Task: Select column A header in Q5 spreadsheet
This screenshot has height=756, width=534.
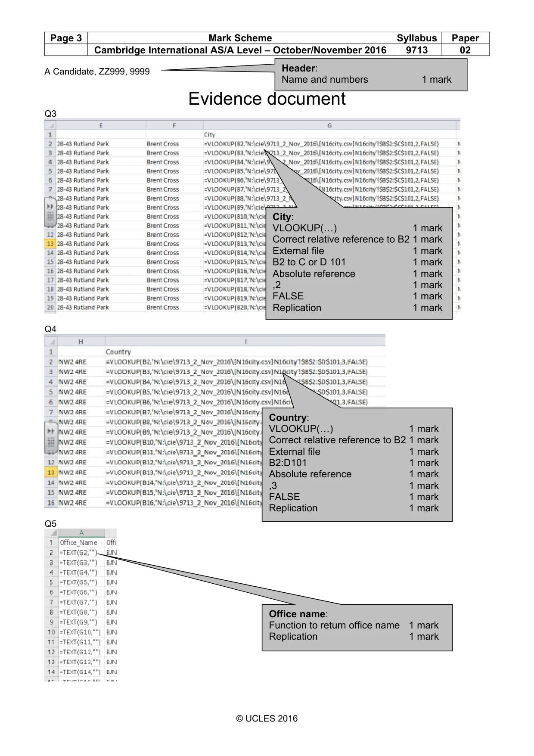Action: (81, 533)
